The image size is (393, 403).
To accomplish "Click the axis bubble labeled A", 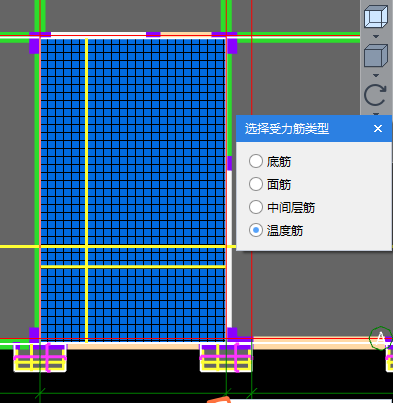I will [380, 338].
